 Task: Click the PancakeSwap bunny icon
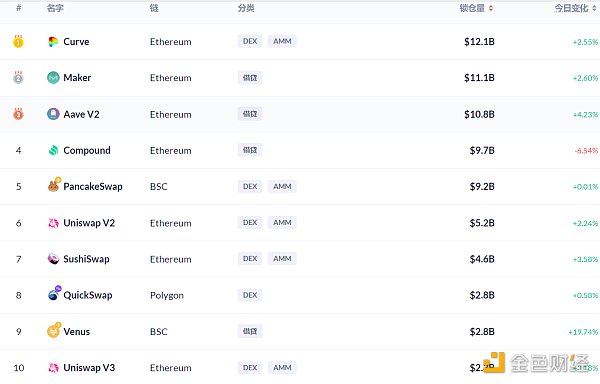tap(54, 185)
